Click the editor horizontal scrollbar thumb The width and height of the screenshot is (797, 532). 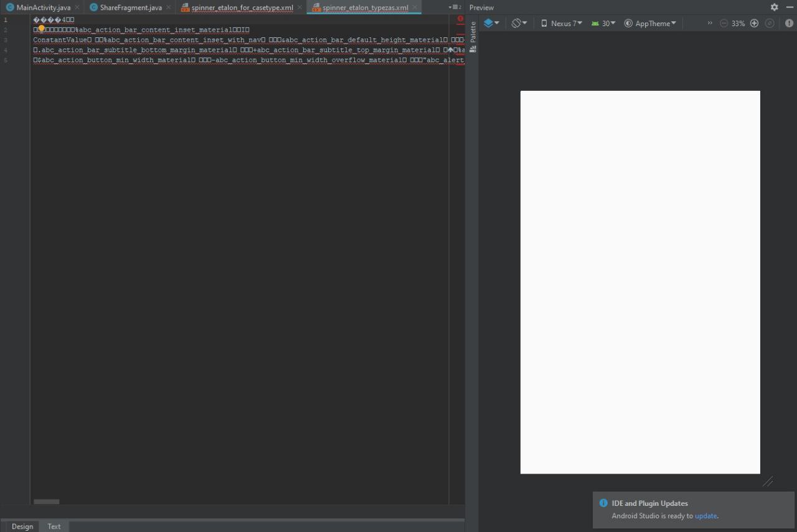coord(47,502)
